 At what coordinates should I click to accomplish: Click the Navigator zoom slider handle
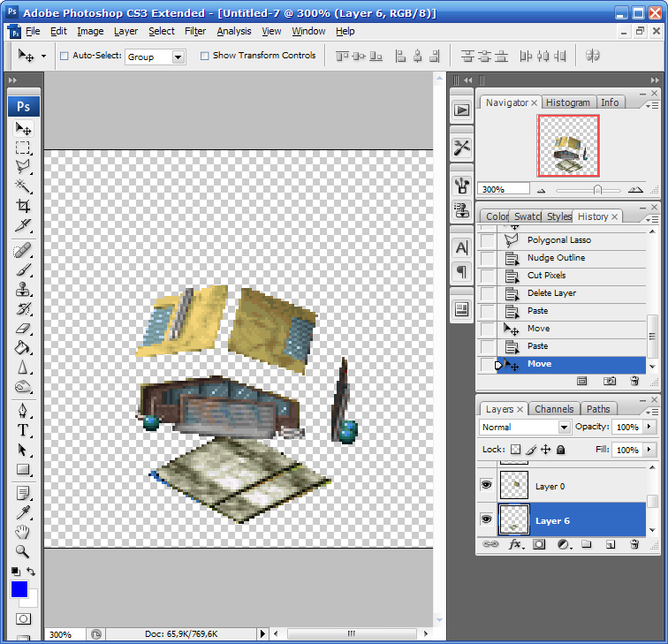597,190
